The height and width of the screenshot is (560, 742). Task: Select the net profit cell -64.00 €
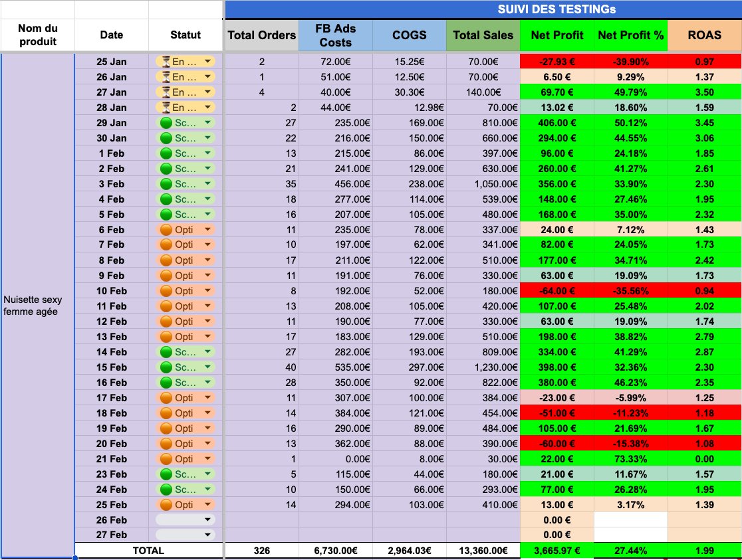[x=557, y=290]
